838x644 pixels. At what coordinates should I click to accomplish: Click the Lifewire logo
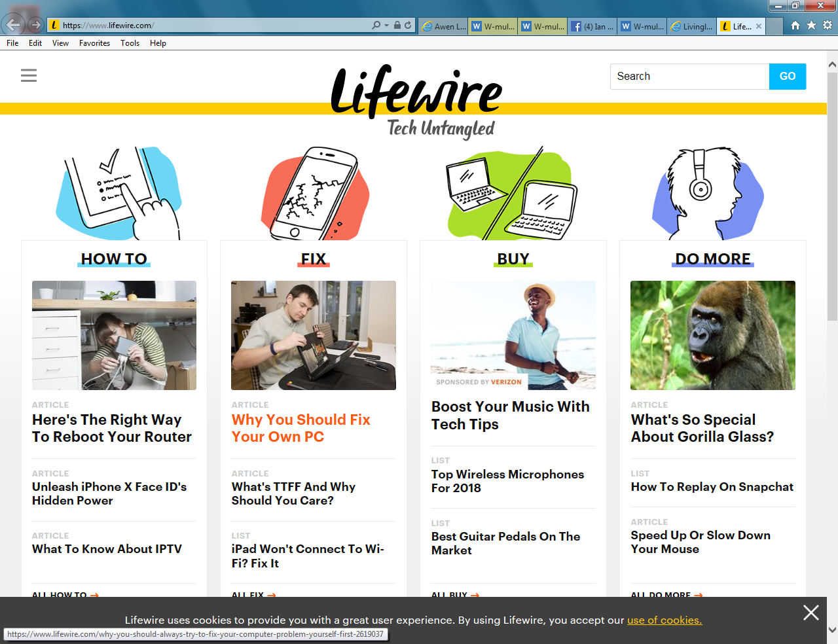point(416,101)
